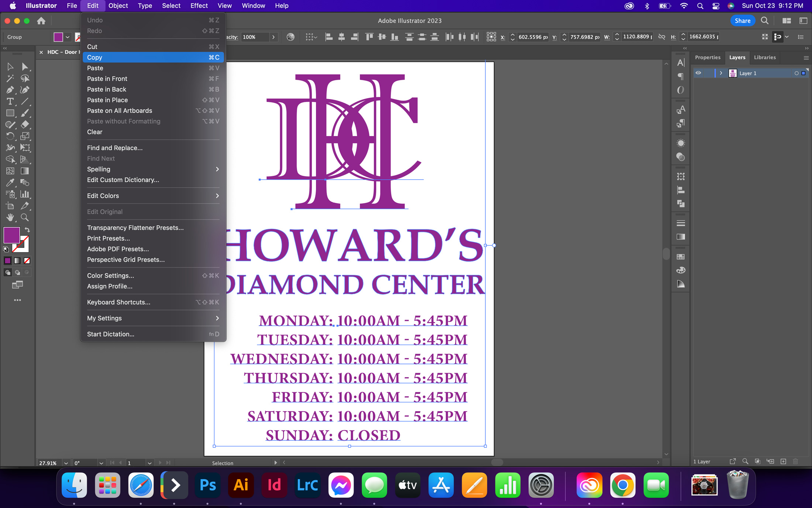Viewport: 812px width, 508px height.
Task: Switch to solid Color paint mode
Action: click(x=8, y=261)
